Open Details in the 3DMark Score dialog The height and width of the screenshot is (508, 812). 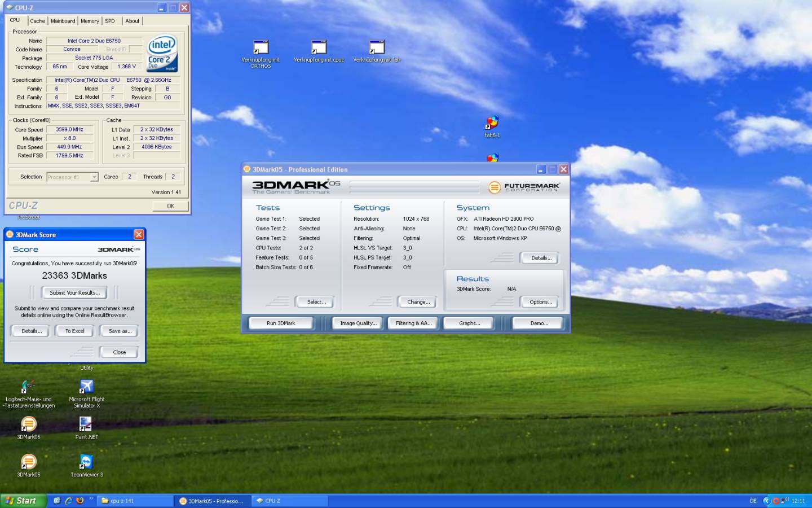[x=32, y=331]
